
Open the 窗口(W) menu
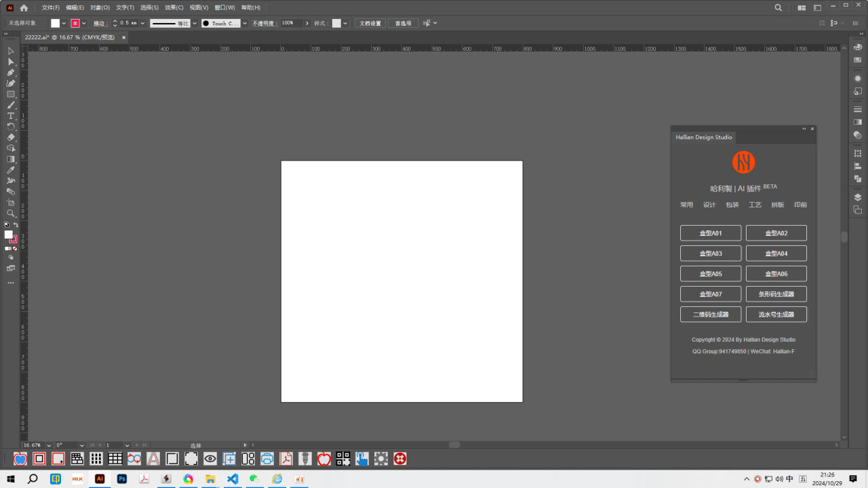point(224,7)
